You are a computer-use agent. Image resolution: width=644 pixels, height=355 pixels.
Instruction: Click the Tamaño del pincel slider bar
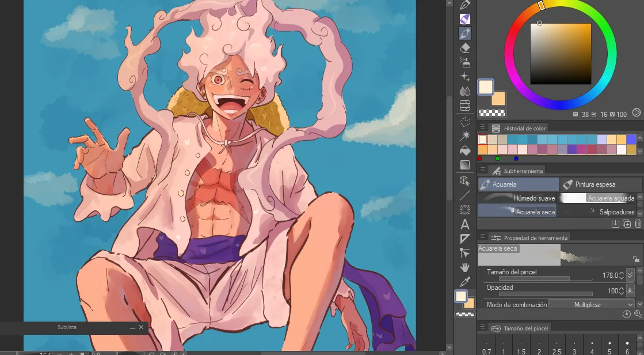point(546,278)
